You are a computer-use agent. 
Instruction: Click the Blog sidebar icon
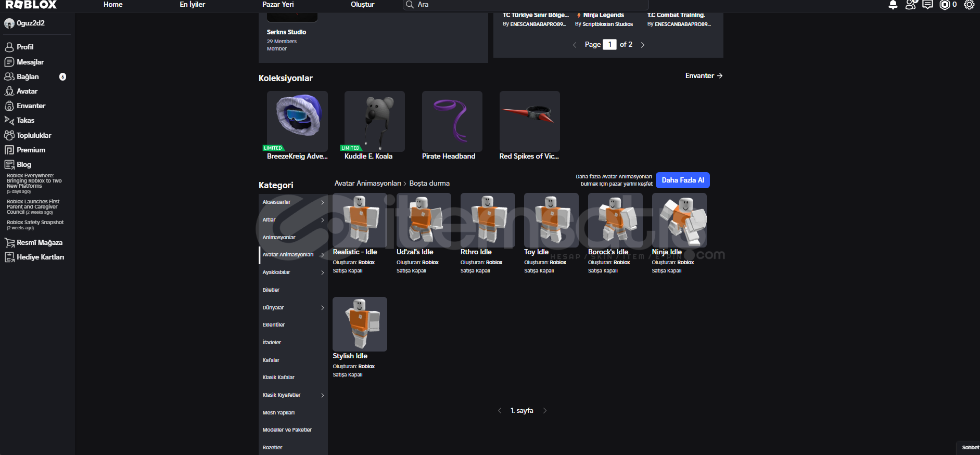click(x=9, y=164)
